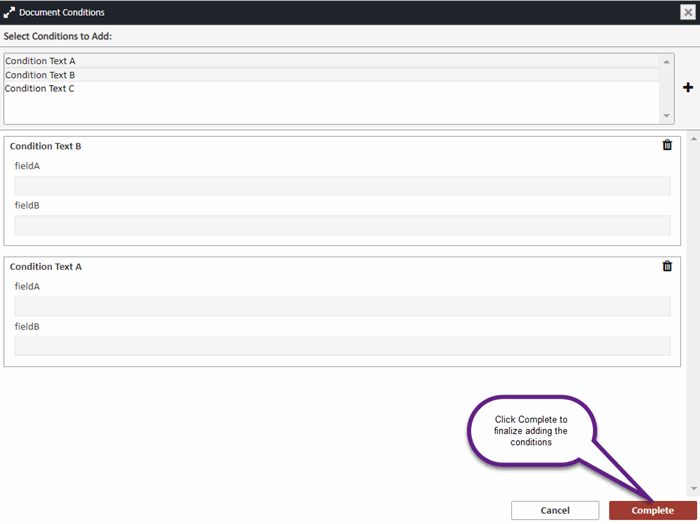Delete the Condition Text A panel via trash icon

coord(667,266)
